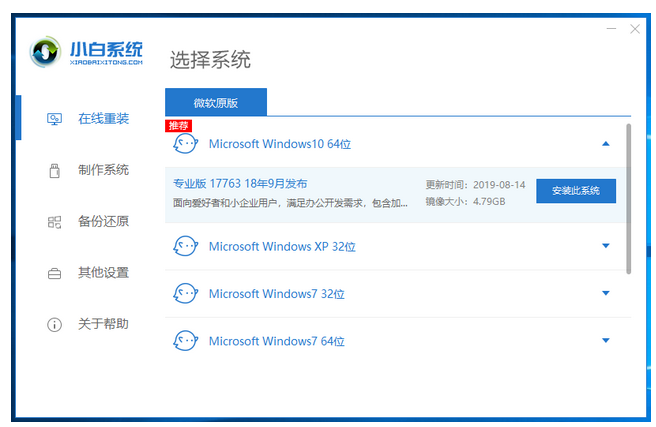The height and width of the screenshot is (427, 656).
Task: Expand the Windows7 32位 arrow
Action: [605, 294]
